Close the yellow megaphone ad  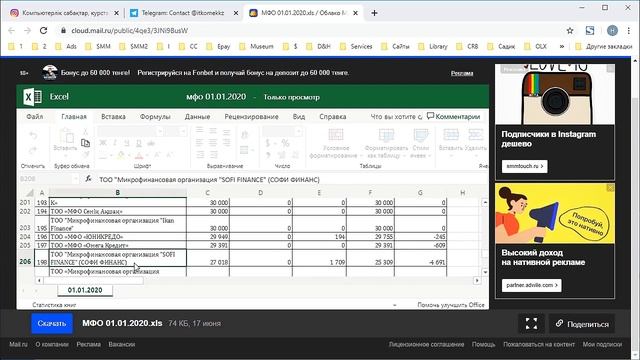coord(610,187)
